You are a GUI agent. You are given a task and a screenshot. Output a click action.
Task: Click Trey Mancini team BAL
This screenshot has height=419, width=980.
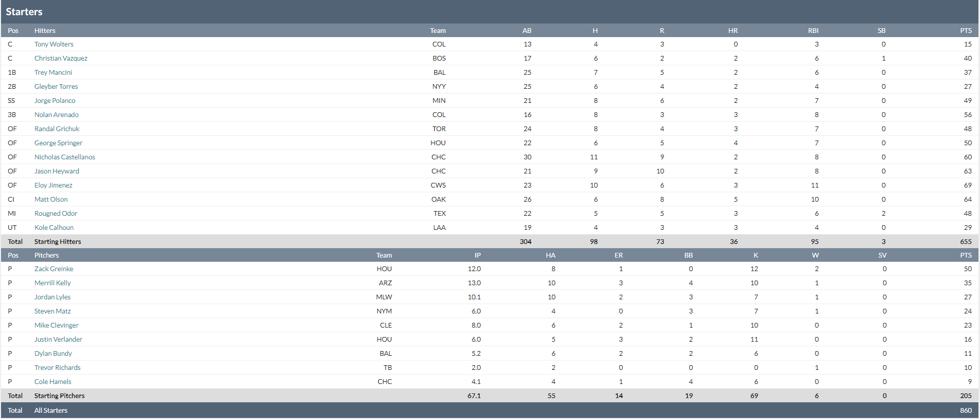440,73
